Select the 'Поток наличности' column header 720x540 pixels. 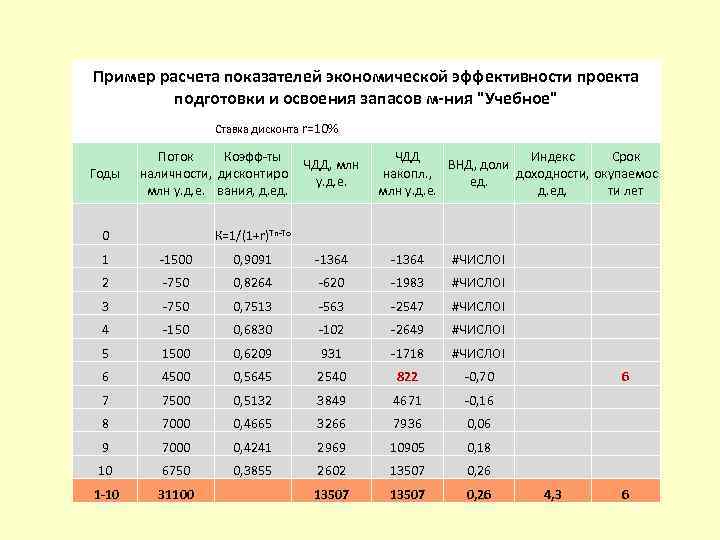(176, 174)
